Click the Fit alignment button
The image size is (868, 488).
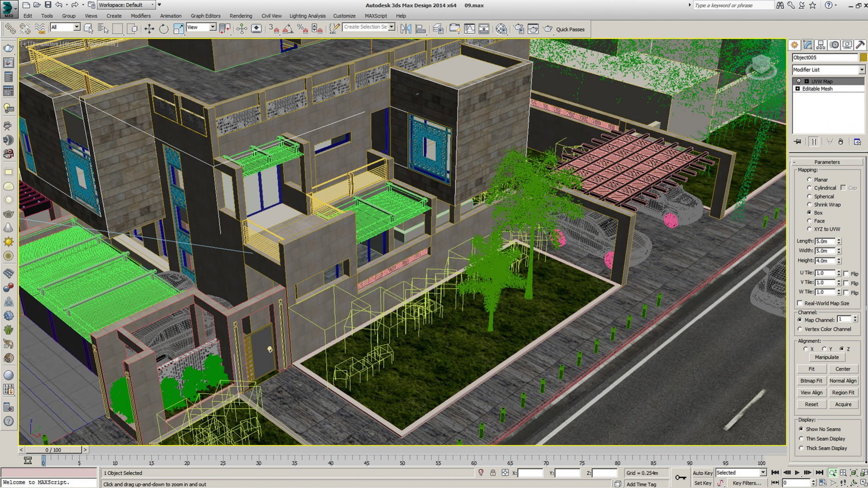pyautogui.click(x=811, y=369)
